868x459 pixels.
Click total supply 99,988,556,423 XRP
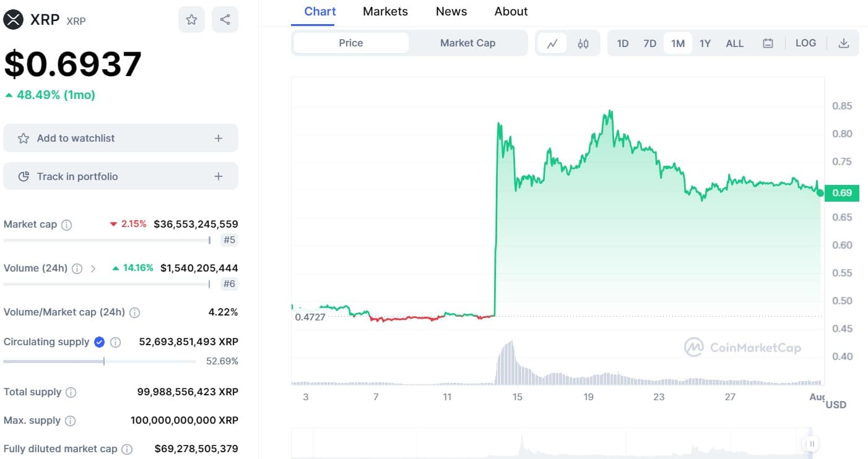click(188, 392)
